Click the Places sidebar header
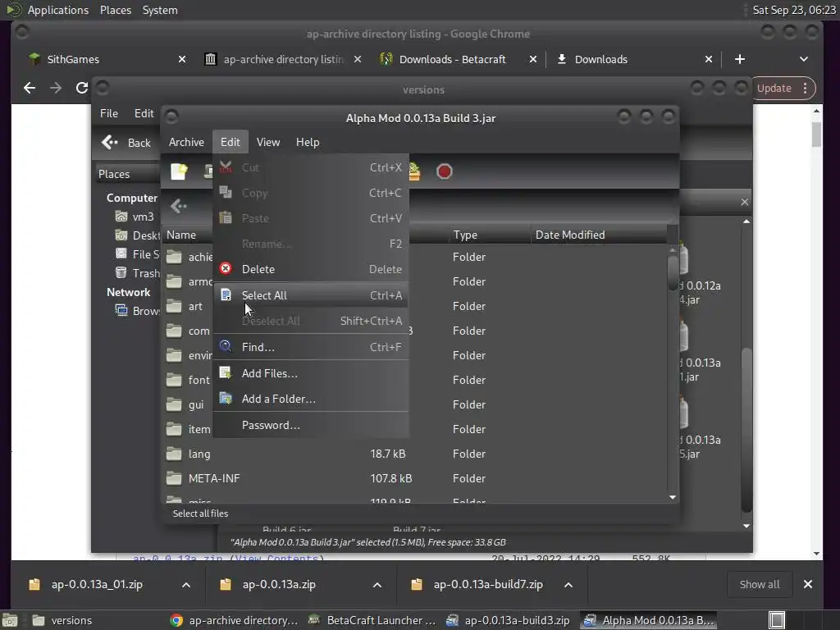The width and height of the screenshot is (840, 630). [x=127, y=174]
